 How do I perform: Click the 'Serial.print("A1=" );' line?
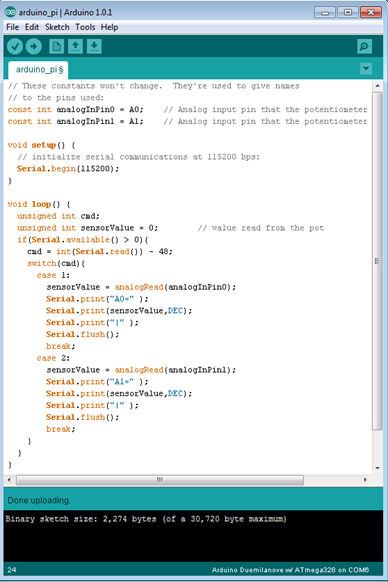tap(97, 382)
